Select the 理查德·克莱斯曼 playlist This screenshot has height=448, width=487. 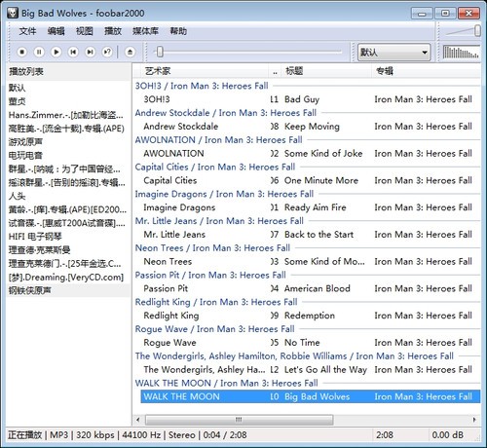tap(68, 250)
